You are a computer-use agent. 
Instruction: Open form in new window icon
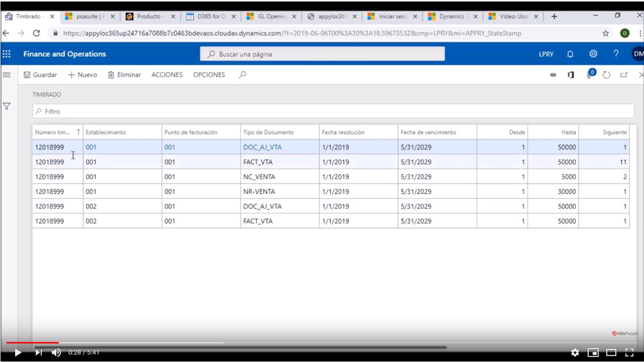624,75
